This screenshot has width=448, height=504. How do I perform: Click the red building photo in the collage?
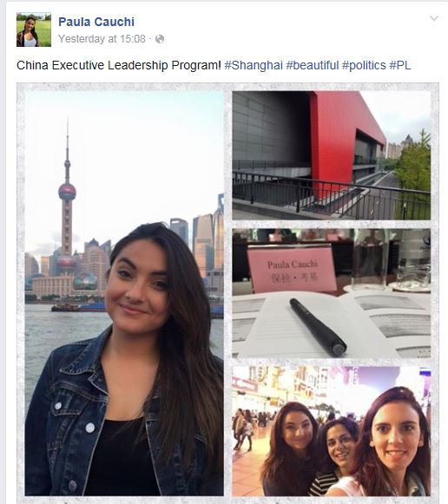tap(332, 155)
